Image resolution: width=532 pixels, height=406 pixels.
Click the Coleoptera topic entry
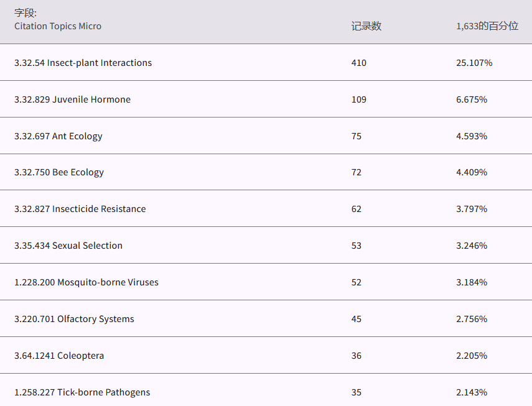pos(59,356)
